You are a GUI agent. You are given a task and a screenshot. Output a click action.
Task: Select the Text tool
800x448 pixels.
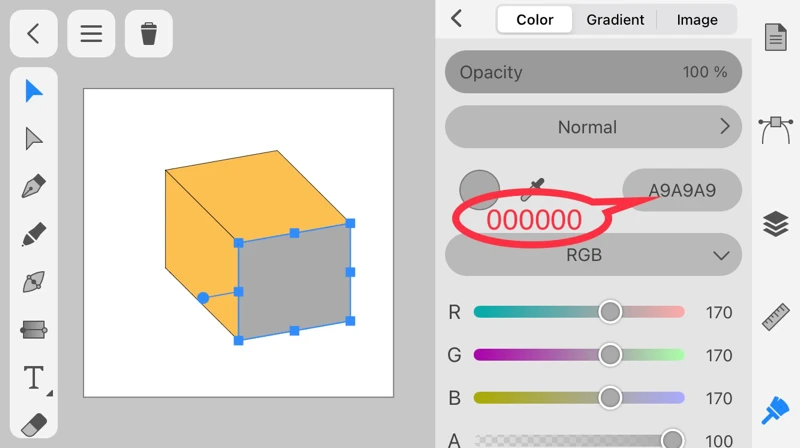tap(34, 377)
